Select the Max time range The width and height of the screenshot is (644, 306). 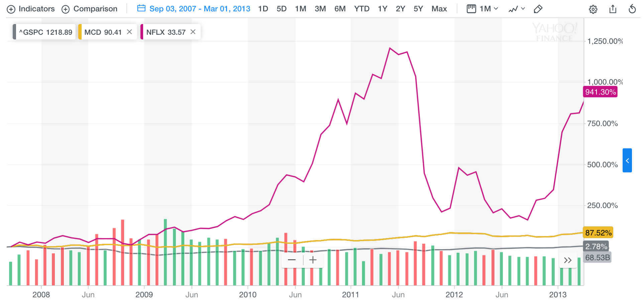click(x=439, y=9)
